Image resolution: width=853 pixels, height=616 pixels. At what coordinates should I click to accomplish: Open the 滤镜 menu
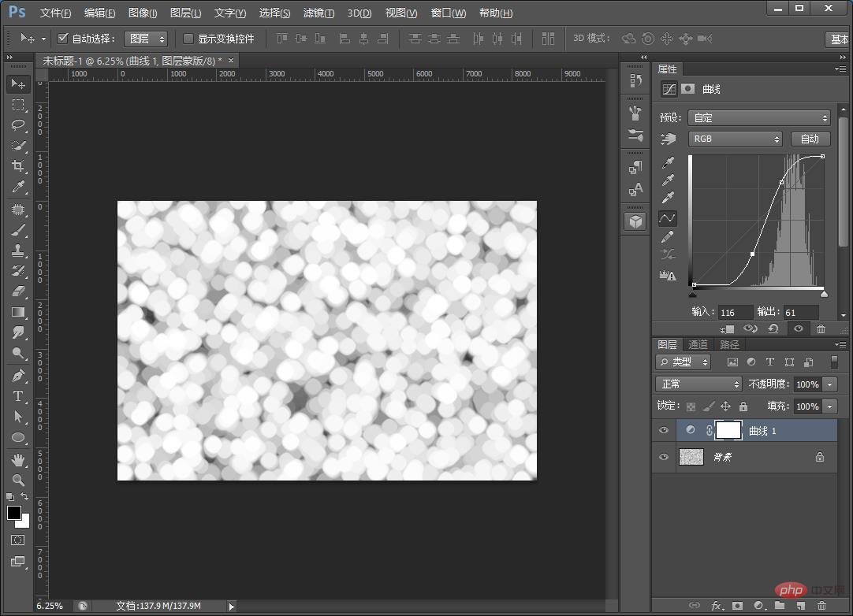pos(318,13)
